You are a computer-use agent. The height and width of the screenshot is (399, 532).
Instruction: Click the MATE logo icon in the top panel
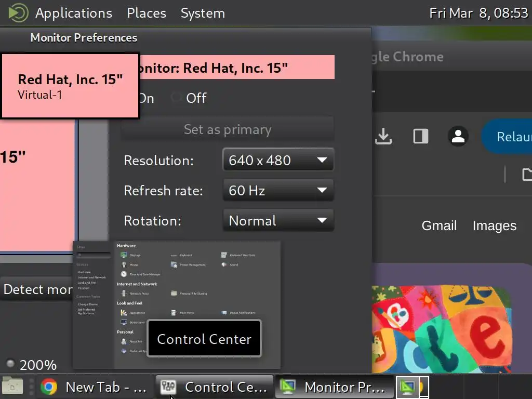tap(18, 13)
